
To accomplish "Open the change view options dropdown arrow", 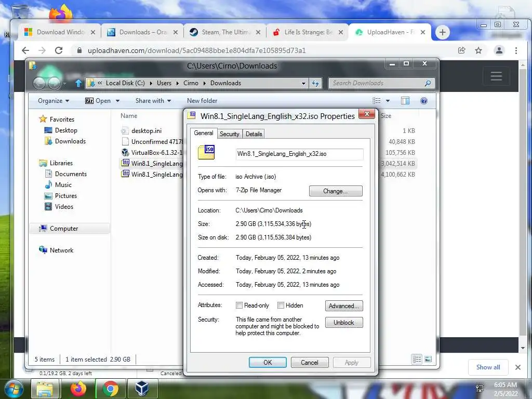I will 388,101.
